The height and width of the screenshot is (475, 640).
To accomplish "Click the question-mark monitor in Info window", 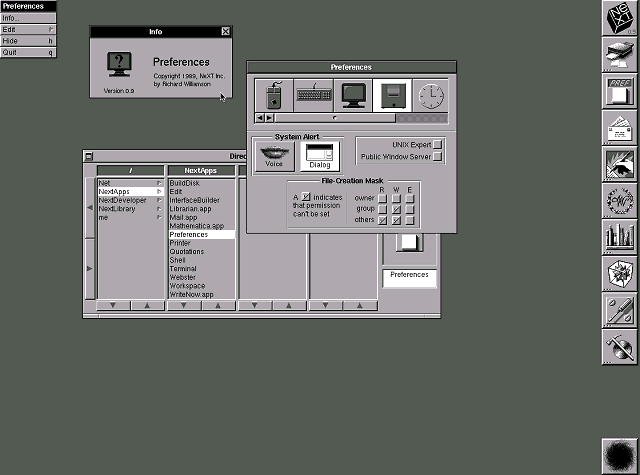I will (119, 64).
